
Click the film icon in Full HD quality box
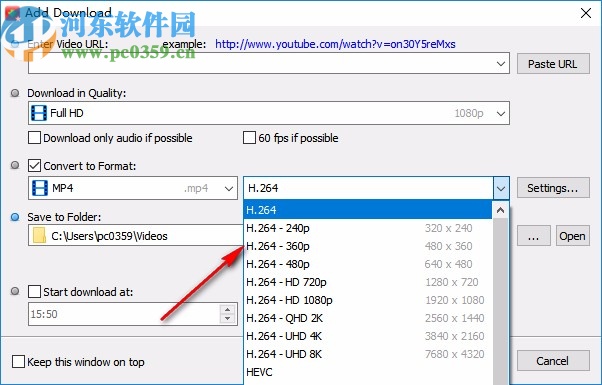[x=39, y=113]
